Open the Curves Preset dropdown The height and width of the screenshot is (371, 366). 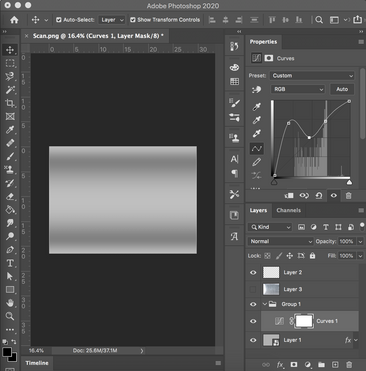(x=312, y=76)
